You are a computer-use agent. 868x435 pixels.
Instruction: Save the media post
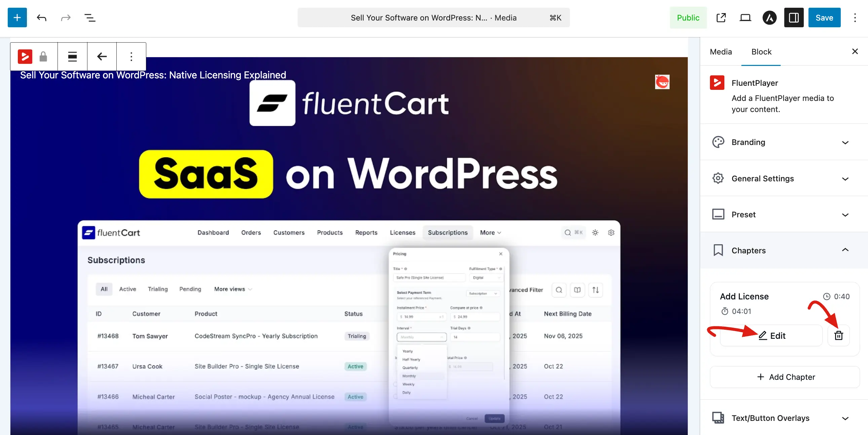(x=824, y=17)
